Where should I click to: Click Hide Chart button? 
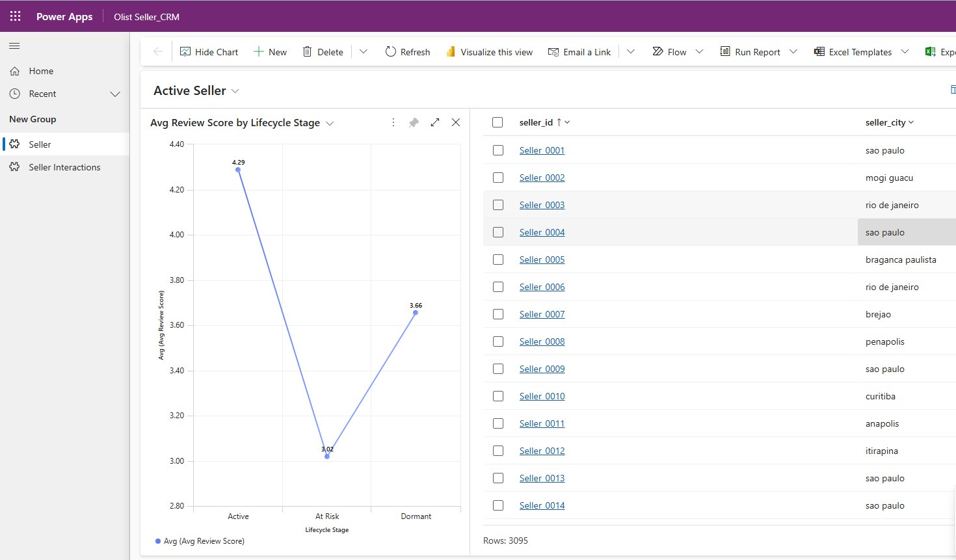[209, 52]
